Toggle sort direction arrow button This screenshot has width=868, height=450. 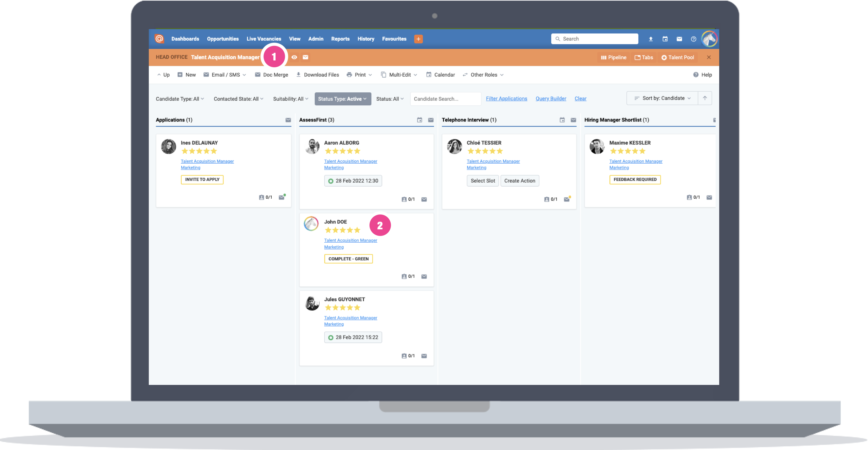tap(705, 98)
